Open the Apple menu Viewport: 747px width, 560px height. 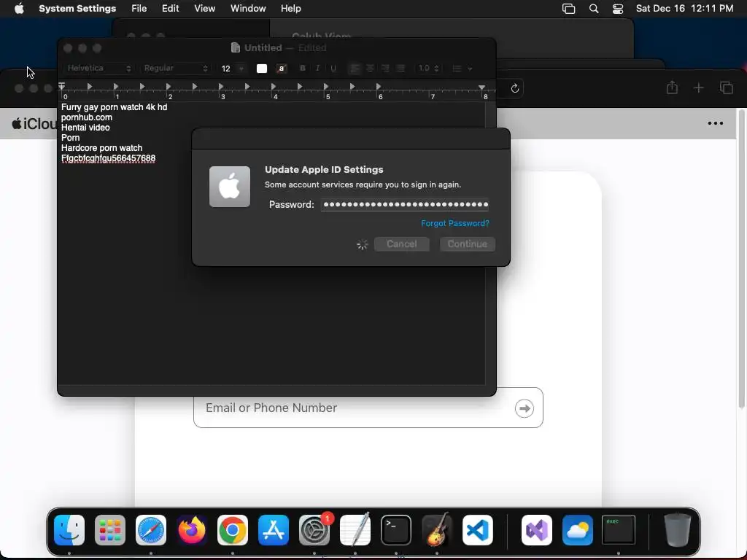(19, 9)
